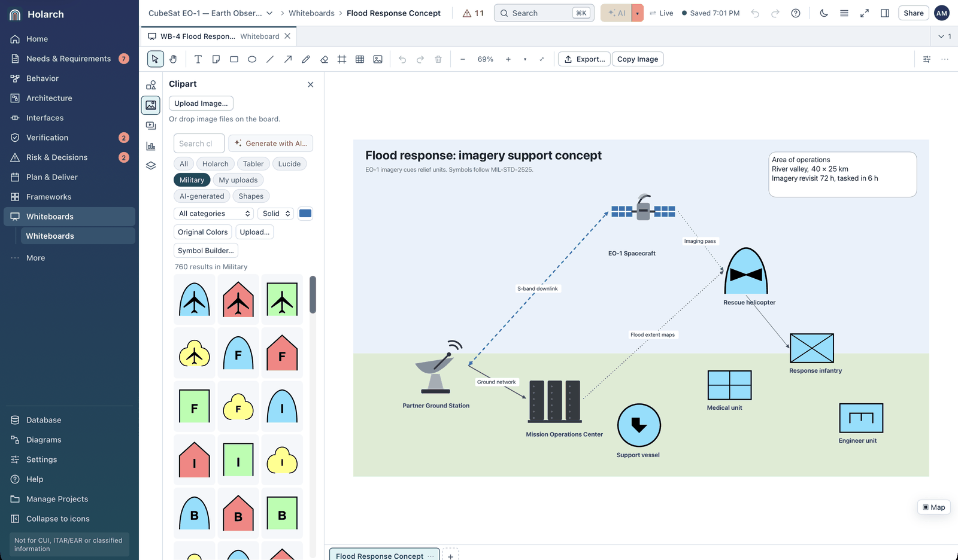The width and height of the screenshot is (958, 560).
Task: Select the yellow cloud aircraft symbol thumbnail
Action: point(195,352)
